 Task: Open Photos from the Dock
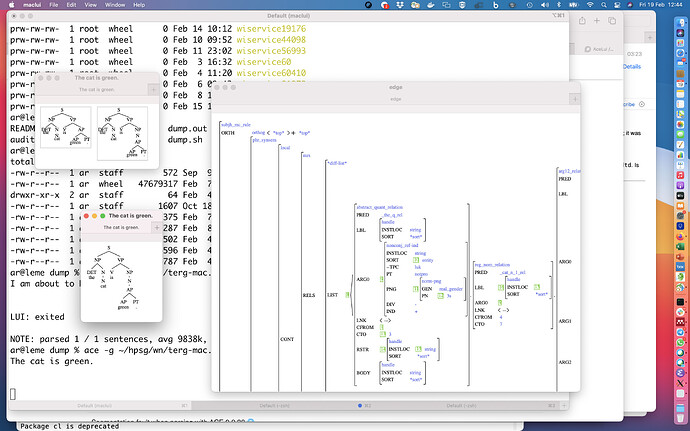680,124
